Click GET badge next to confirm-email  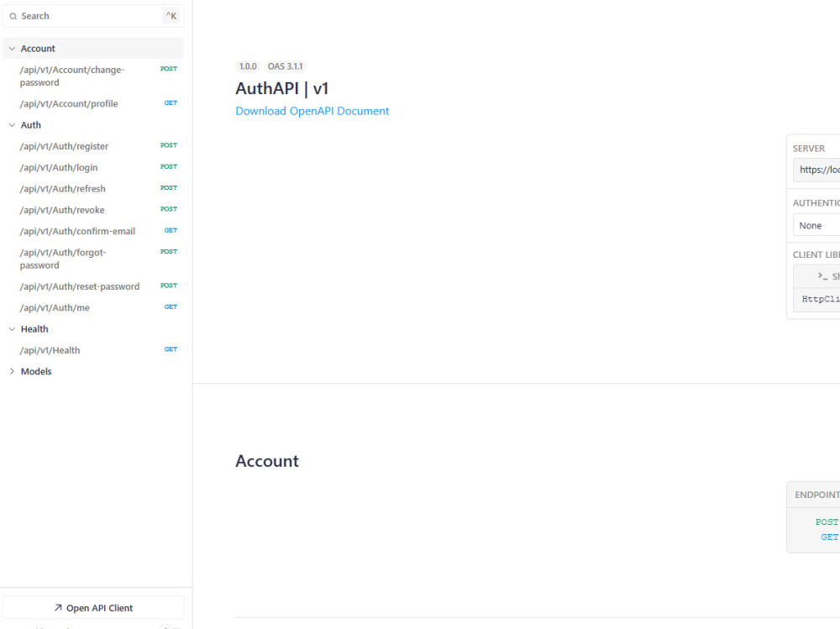pos(171,230)
